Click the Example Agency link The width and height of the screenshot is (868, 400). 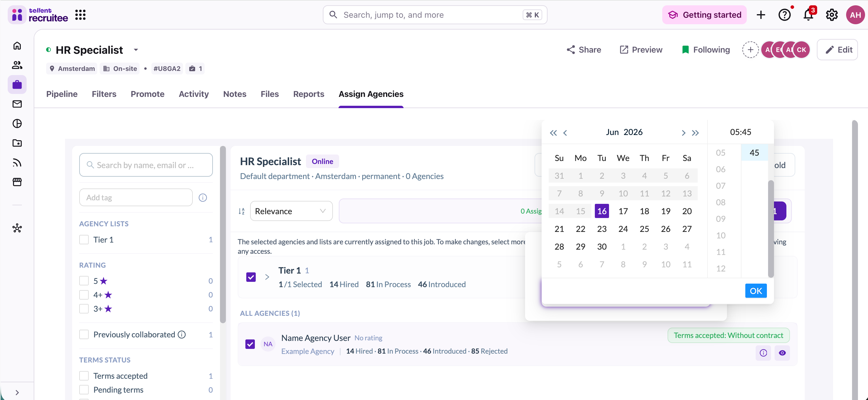(x=308, y=351)
